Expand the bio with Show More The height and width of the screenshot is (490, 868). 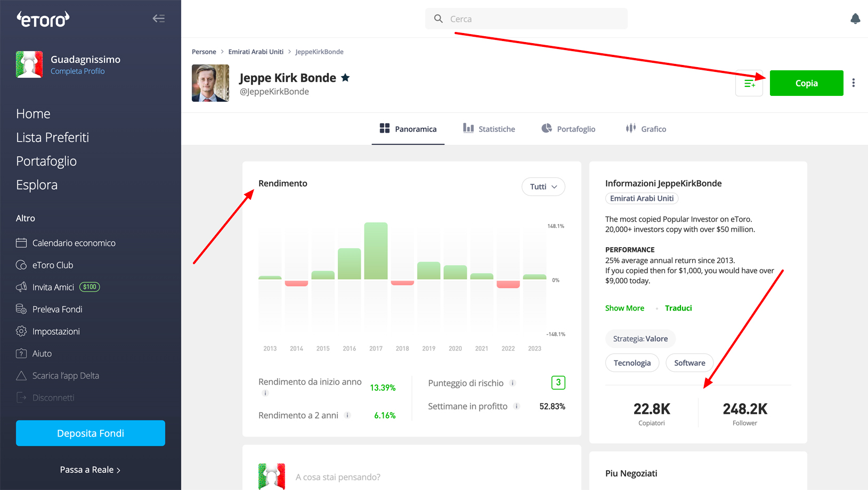click(624, 308)
